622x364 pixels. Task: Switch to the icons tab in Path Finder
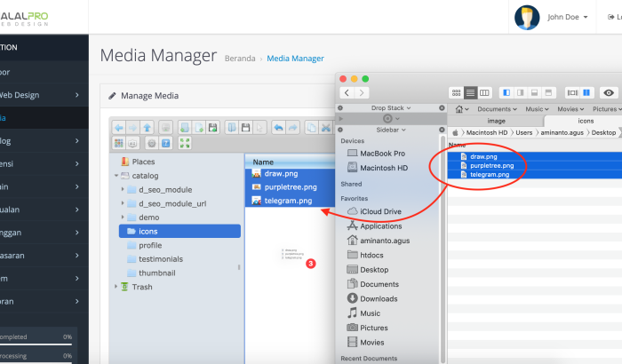tap(585, 121)
